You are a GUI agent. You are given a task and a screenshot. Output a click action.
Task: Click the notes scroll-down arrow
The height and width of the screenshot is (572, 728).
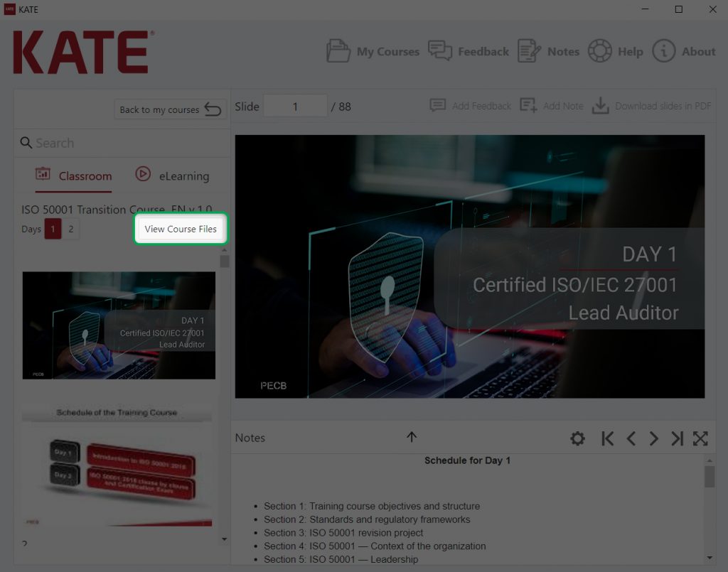click(x=710, y=558)
